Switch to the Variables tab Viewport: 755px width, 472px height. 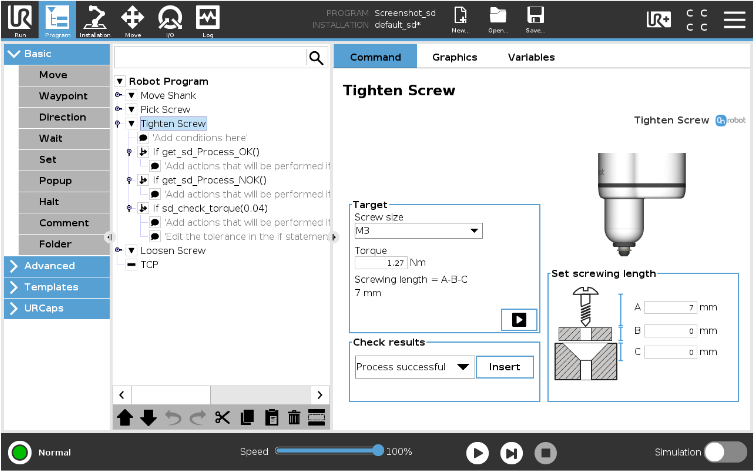tap(531, 57)
